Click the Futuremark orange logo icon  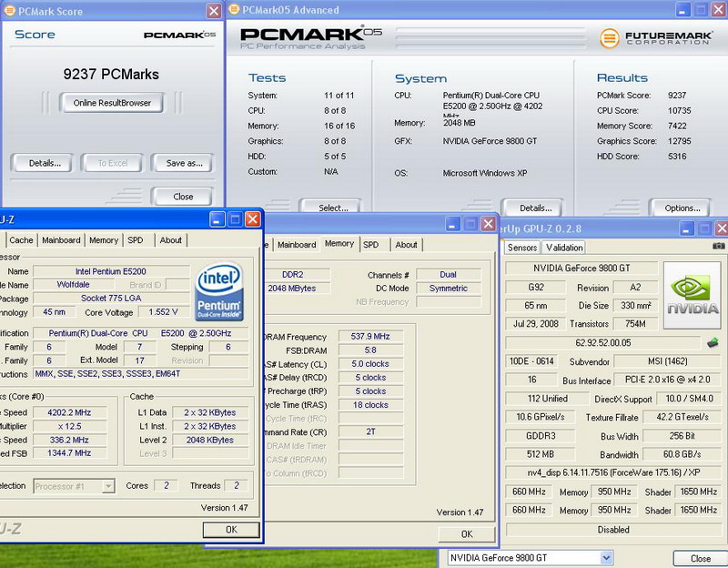(x=609, y=38)
